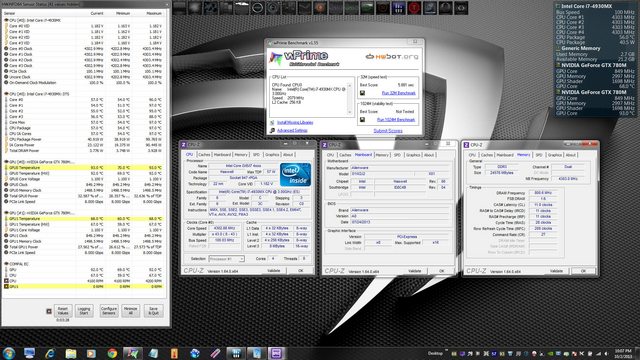The width and height of the screenshot is (640, 360).
Task: Click the Maximum column header in HWiNFO
Action: click(154, 13)
